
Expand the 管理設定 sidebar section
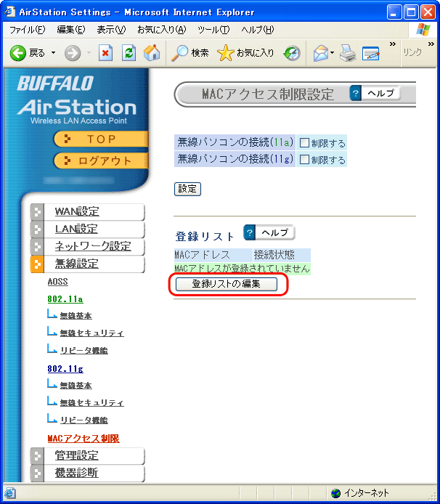[x=77, y=455]
